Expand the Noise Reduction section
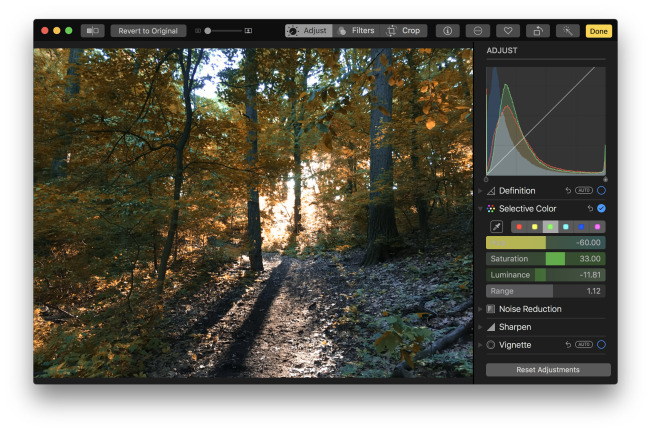Screen dimensions: 651x432 point(481,309)
